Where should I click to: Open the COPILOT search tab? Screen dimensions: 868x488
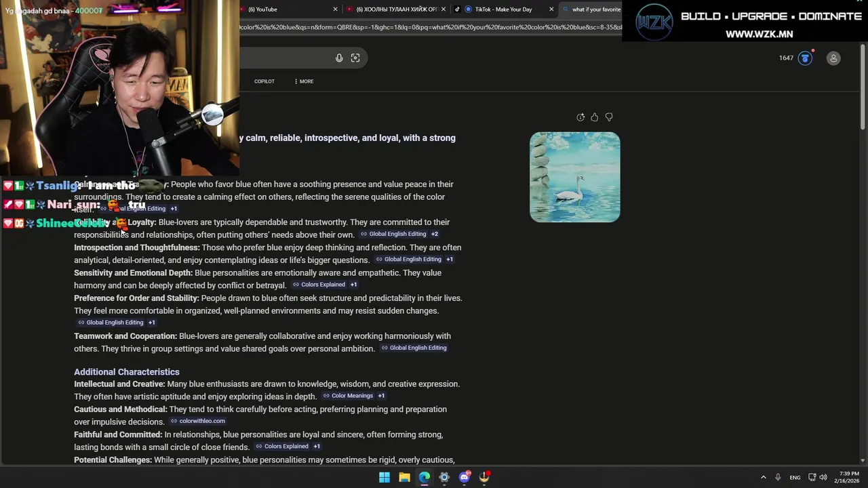click(x=264, y=81)
